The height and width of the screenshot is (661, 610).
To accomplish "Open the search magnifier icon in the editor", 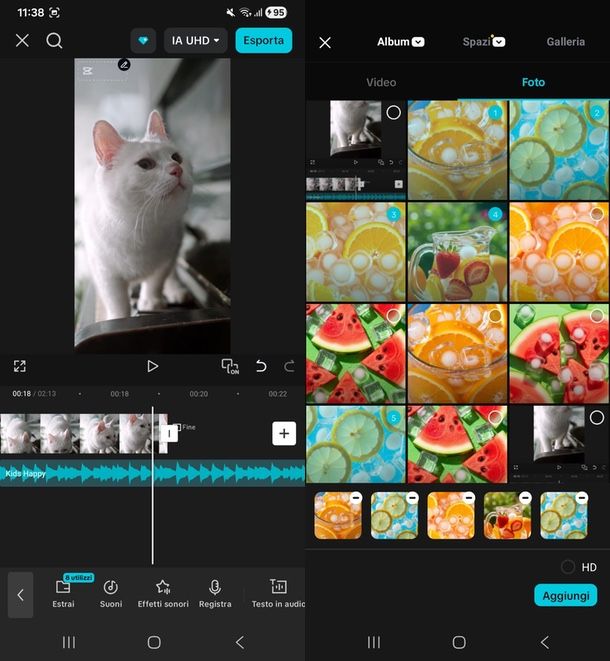I will pyautogui.click(x=54, y=41).
